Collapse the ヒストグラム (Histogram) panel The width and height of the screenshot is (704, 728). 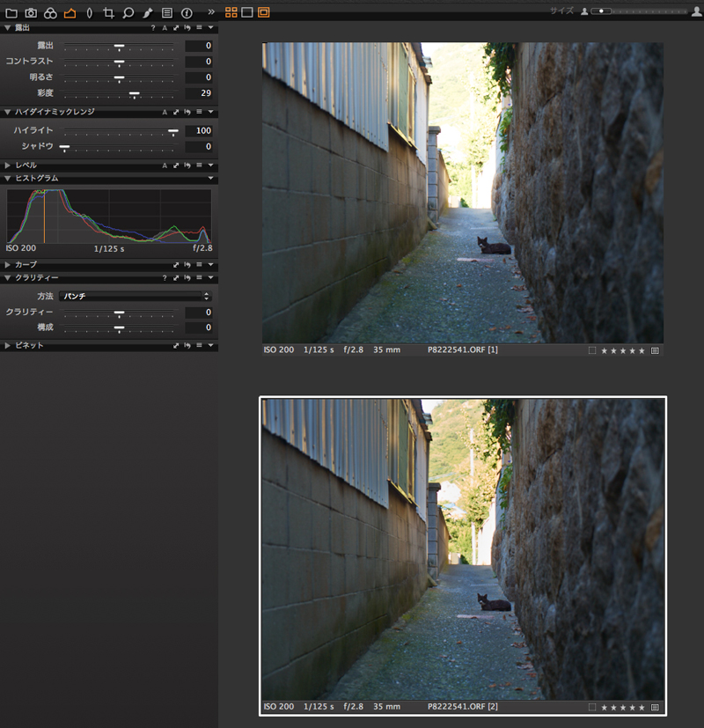tap(8, 179)
